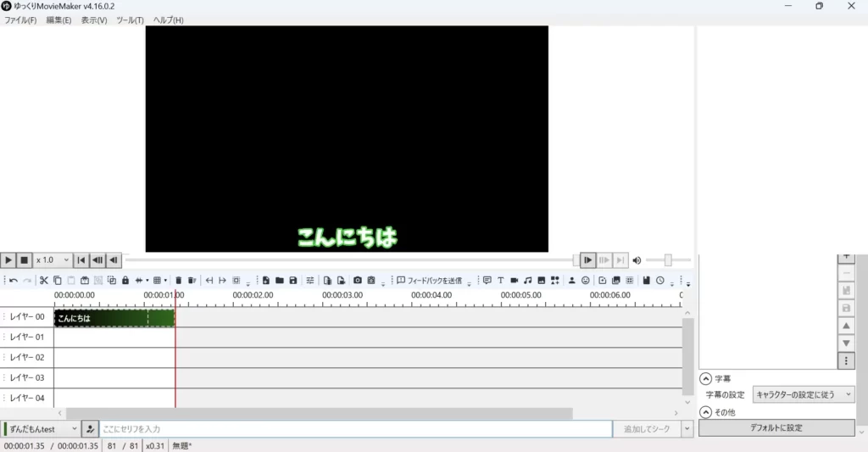This screenshot has height=452, width=868.
Task: Open the 字幕の設定 combo box
Action: click(x=804, y=394)
